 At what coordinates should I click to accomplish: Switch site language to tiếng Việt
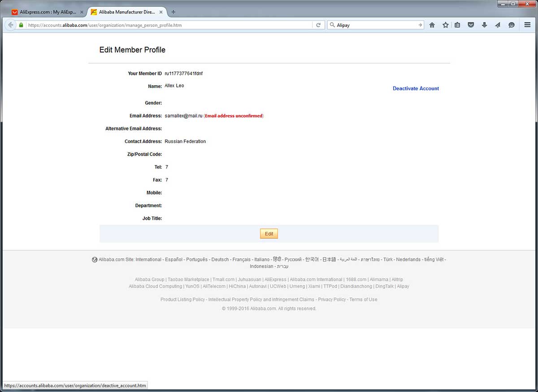click(x=434, y=260)
